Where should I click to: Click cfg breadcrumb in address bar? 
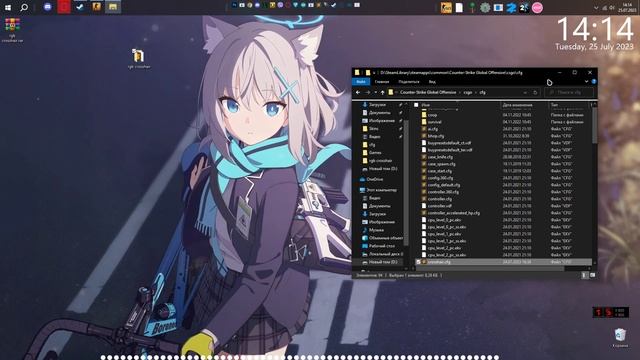pyautogui.click(x=482, y=92)
